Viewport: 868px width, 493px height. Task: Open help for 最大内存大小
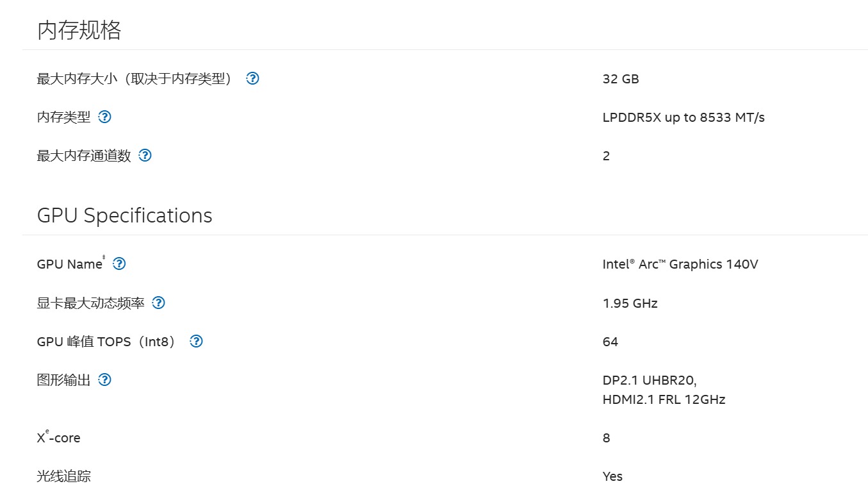(x=253, y=79)
